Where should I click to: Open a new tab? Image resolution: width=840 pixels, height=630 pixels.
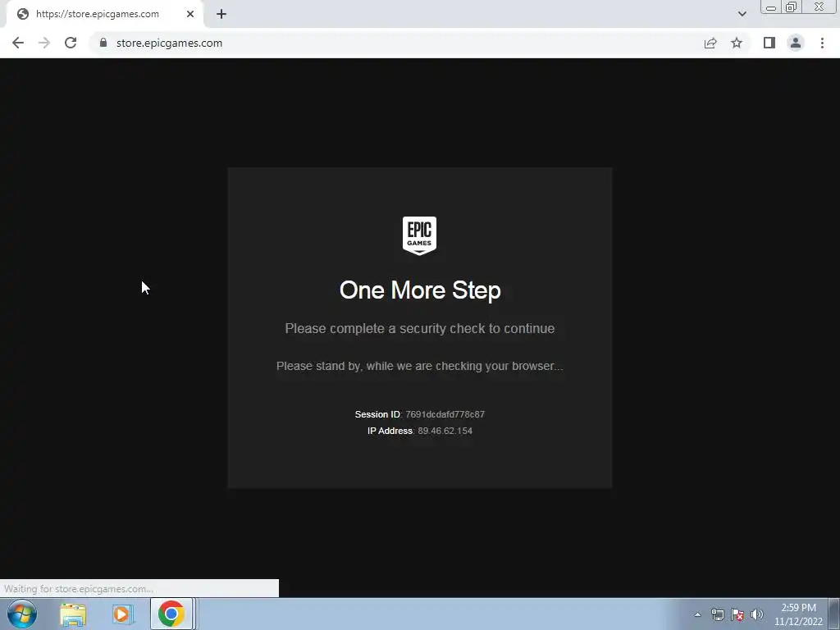(221, 14)
